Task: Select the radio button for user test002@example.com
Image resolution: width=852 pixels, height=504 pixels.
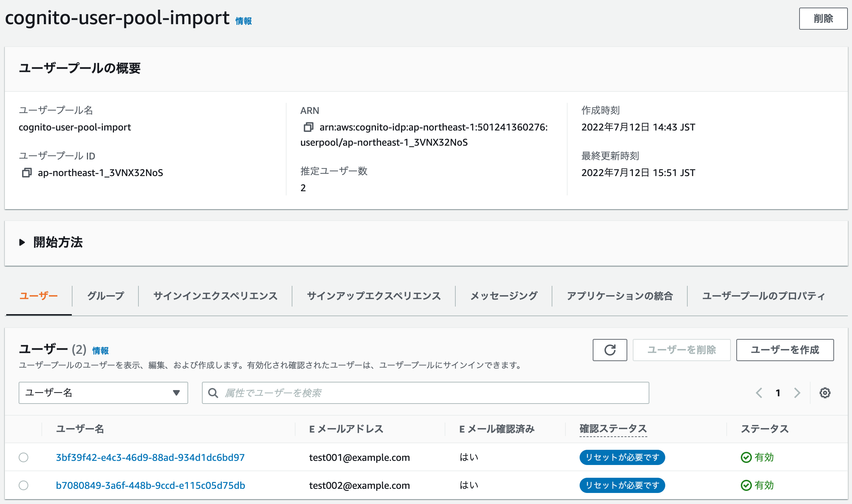Action: 23,485
